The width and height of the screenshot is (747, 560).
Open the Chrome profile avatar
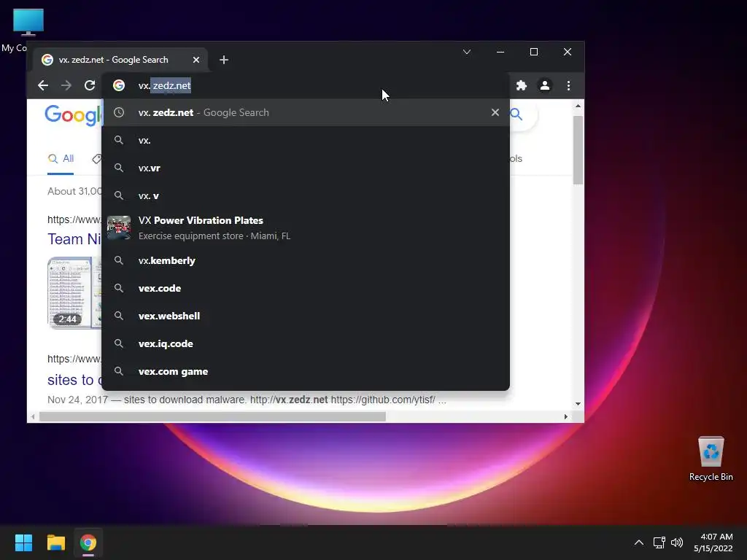(544, 85)
